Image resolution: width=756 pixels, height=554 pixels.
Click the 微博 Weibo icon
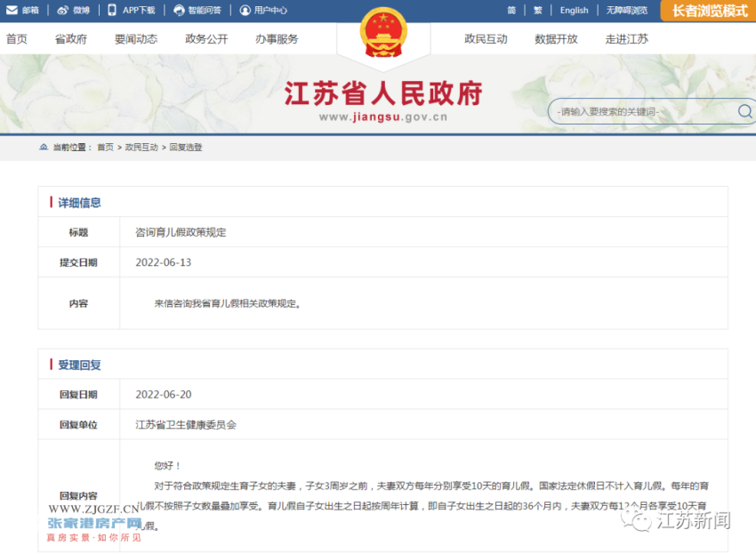tap(62, 10)
